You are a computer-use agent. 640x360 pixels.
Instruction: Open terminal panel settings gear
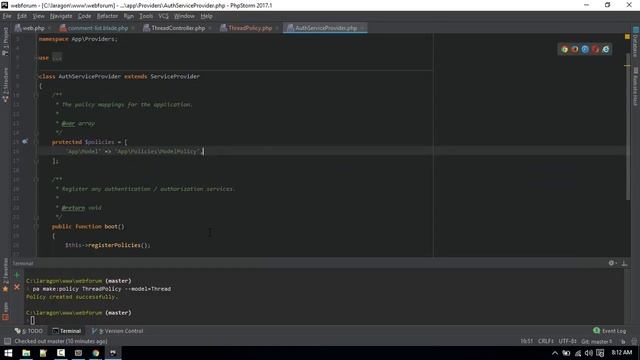coord(611,263)
